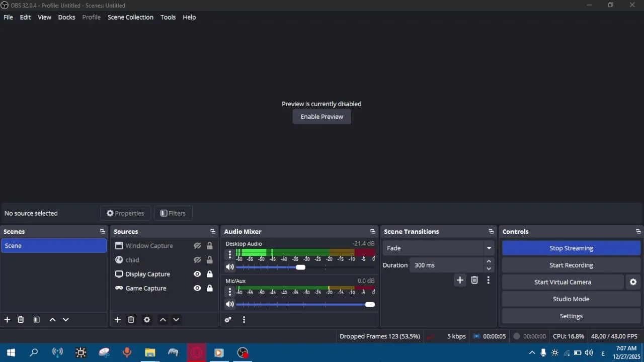Viewport: 644px width, 362px height.
Task: Move scene up arrow in Scenes dock
Action: (52, 320)
